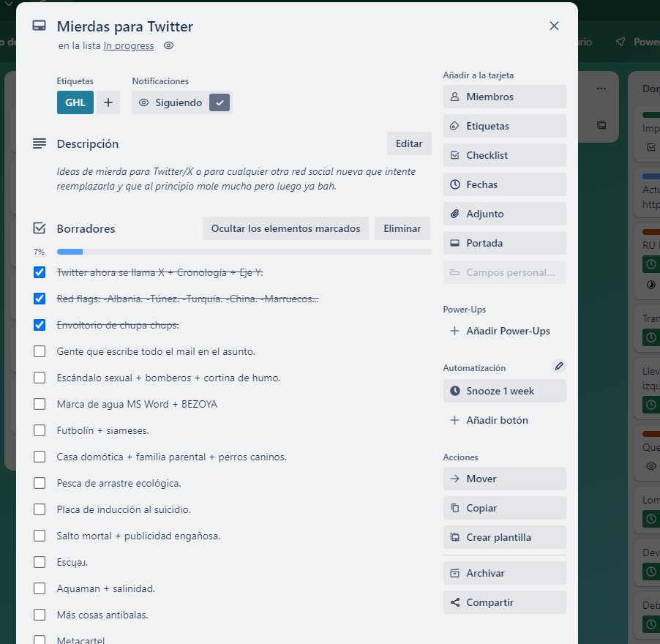Click the watch eye icon beside In progress

coord(168,45)
